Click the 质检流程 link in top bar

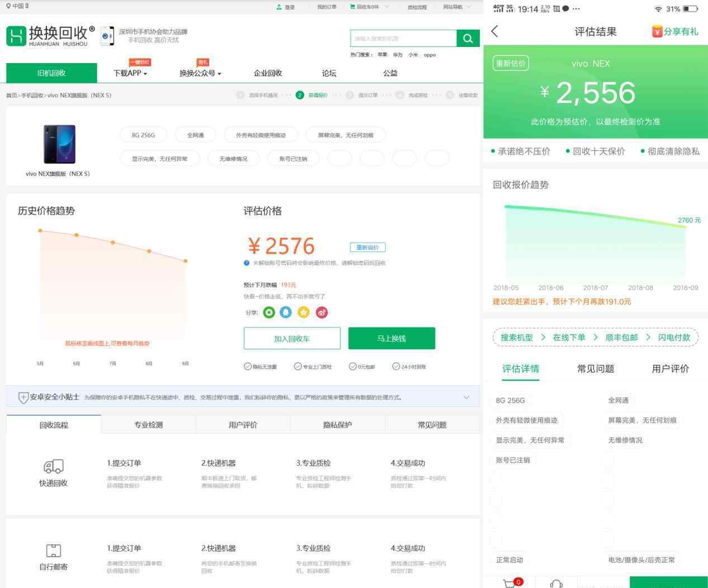[417, 7]
